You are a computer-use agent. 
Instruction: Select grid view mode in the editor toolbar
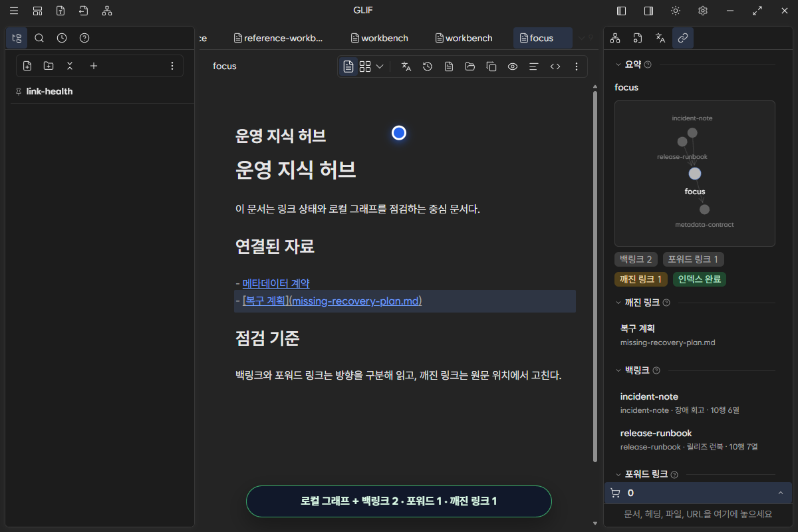tap(365, 66)
